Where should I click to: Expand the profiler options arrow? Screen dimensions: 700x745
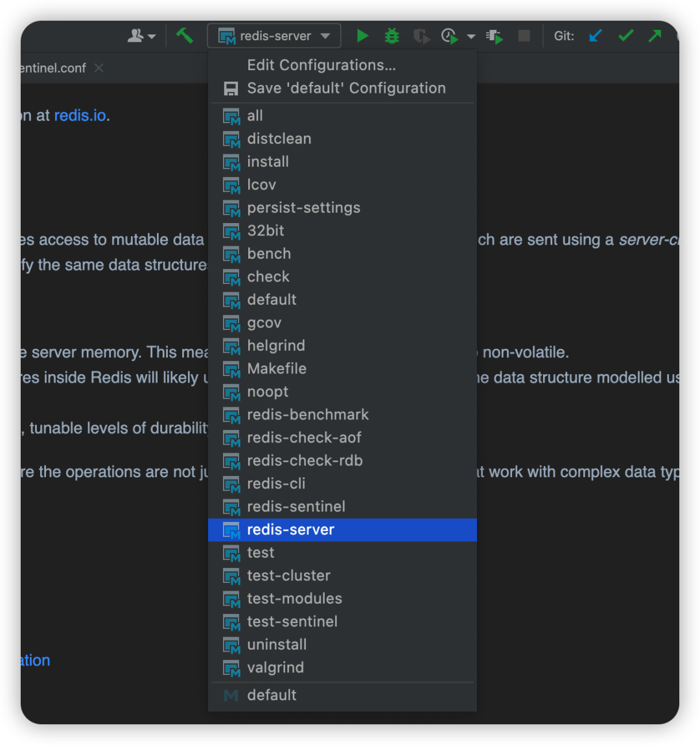471,37
